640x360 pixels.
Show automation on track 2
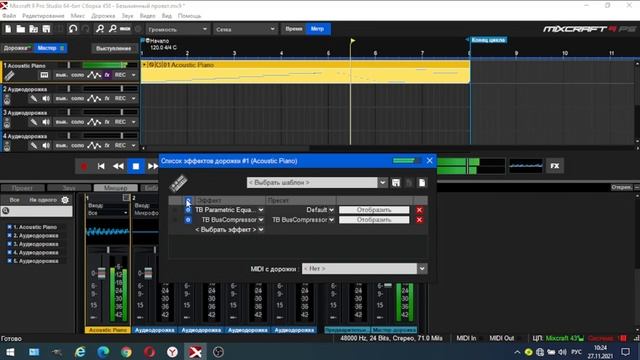pyautogui.click(x=94, y=98)
